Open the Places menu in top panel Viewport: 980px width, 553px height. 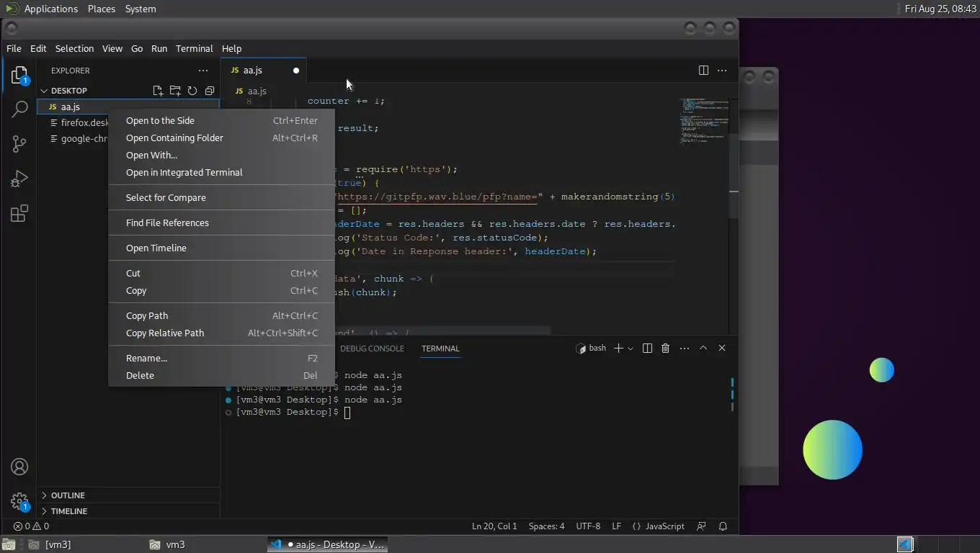coord(102,9)
